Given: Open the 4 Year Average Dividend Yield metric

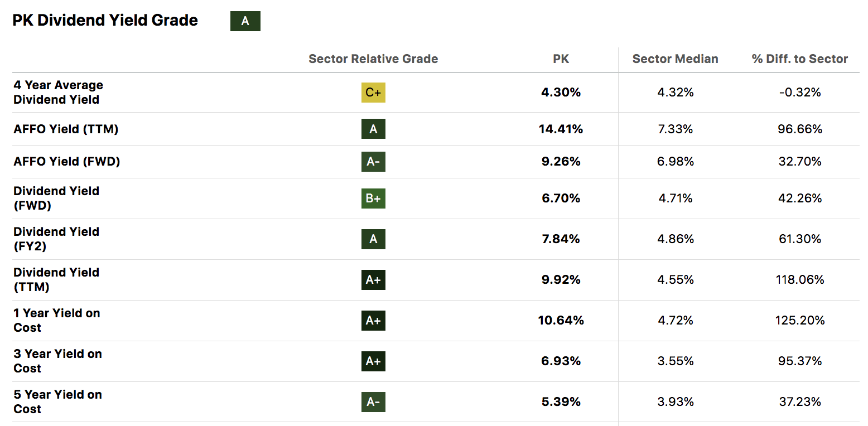Looking at the screenshot, I should pyautogui.click(x=58, y=93).
